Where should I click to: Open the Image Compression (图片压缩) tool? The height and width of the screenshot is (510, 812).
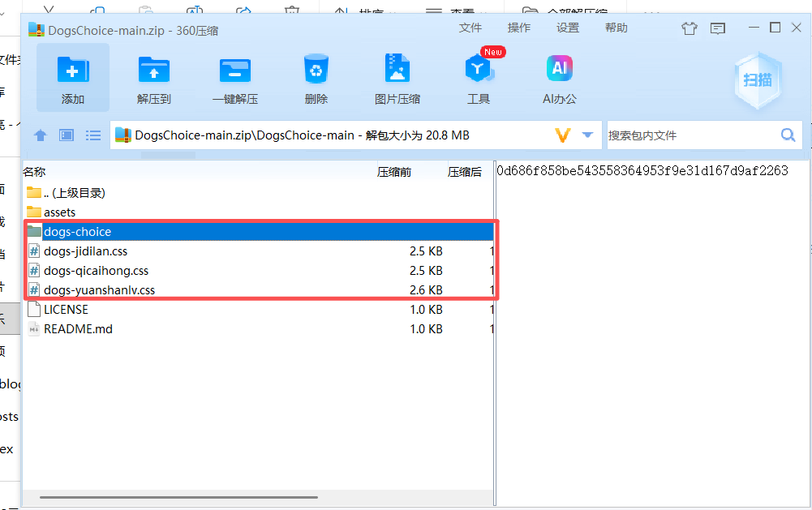coord(397,71)
